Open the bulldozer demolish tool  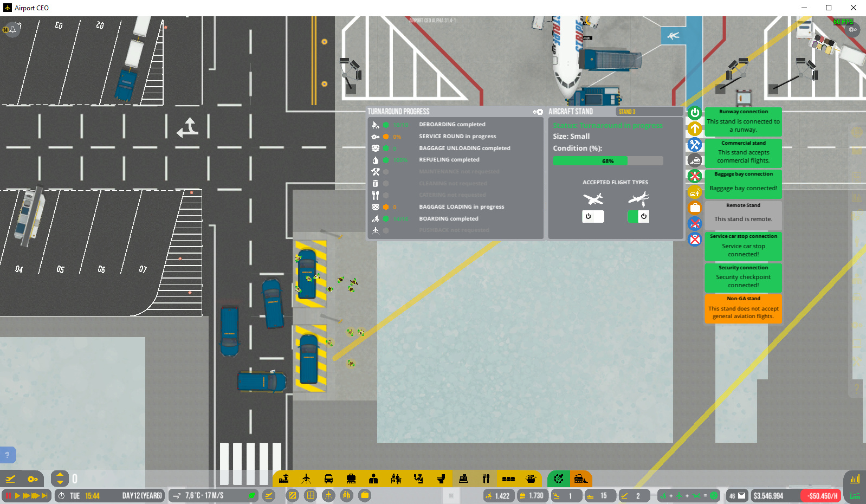tap(580, 479)
